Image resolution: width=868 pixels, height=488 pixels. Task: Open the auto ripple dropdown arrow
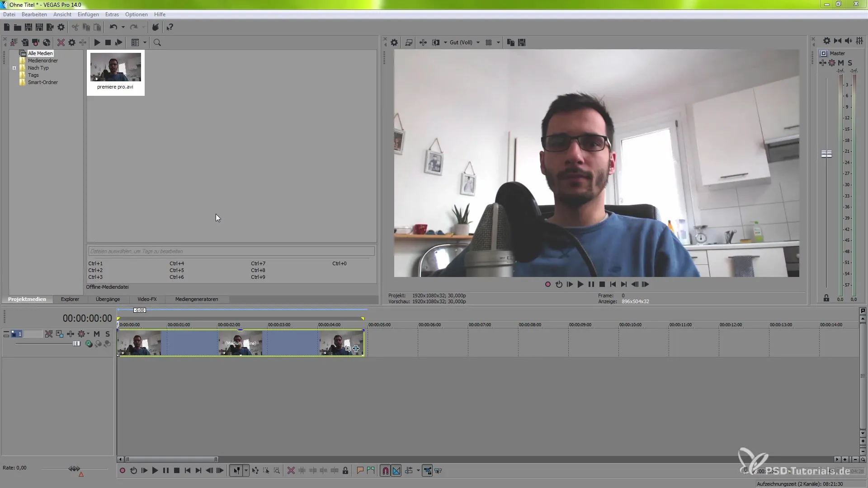pyautogui.click(x=418, y=471)
